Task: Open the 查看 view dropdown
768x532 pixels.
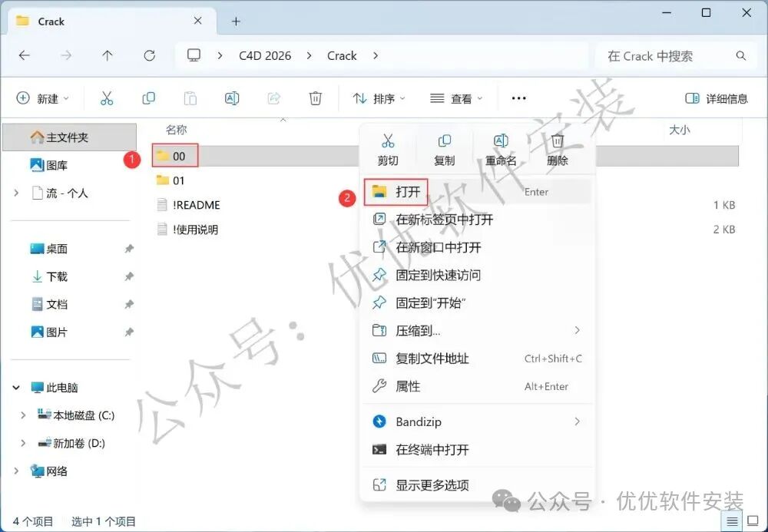Action: (x=456, y=98)
